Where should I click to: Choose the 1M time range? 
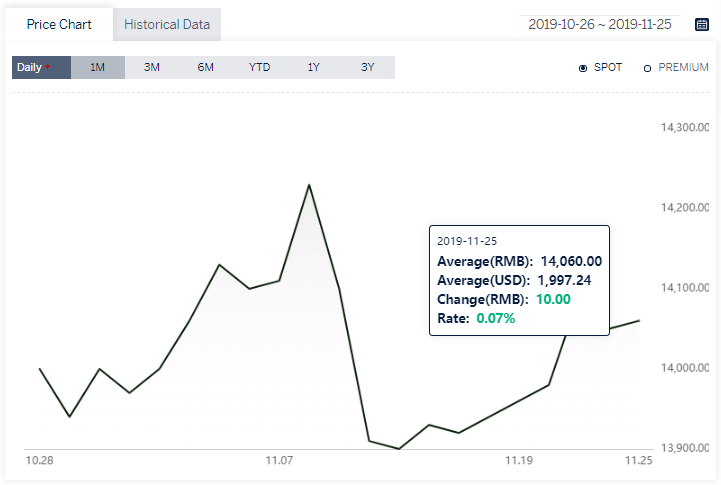point(97,68)
